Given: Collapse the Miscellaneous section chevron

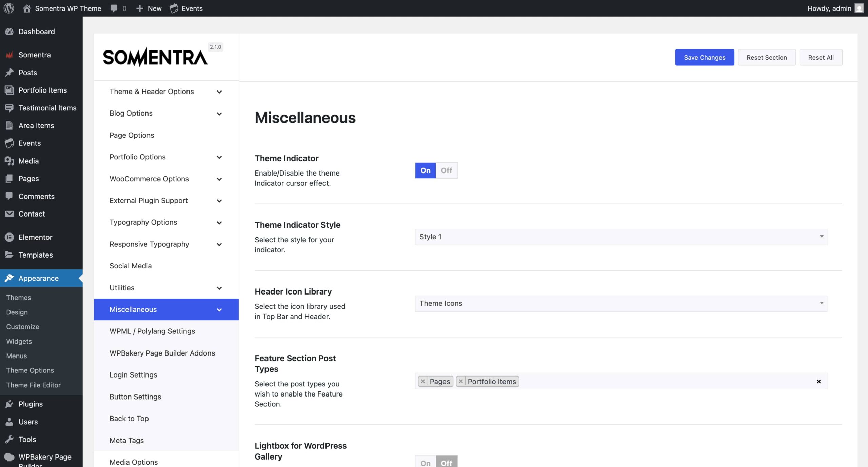Looking at the screenshot, I should [x=219, y=310].
